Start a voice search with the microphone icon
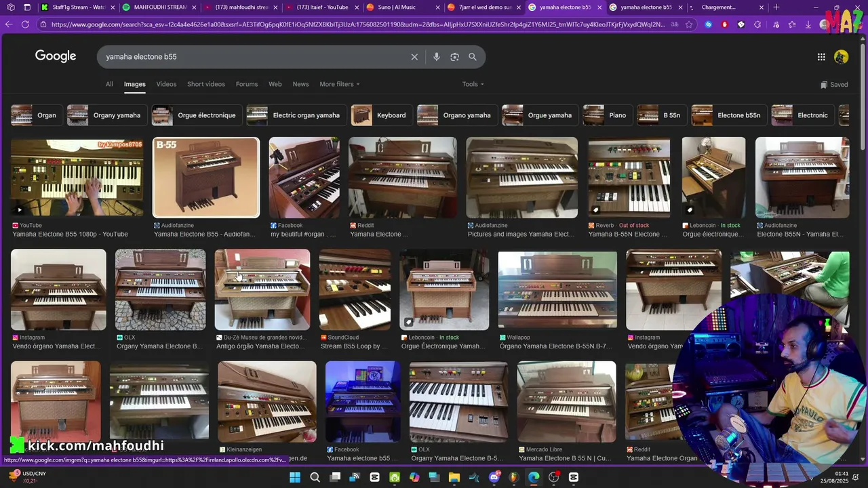 [x=437, y=57]
